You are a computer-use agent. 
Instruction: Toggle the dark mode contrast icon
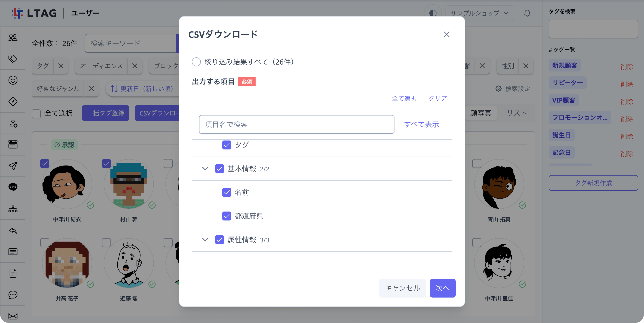click(433, 13)
